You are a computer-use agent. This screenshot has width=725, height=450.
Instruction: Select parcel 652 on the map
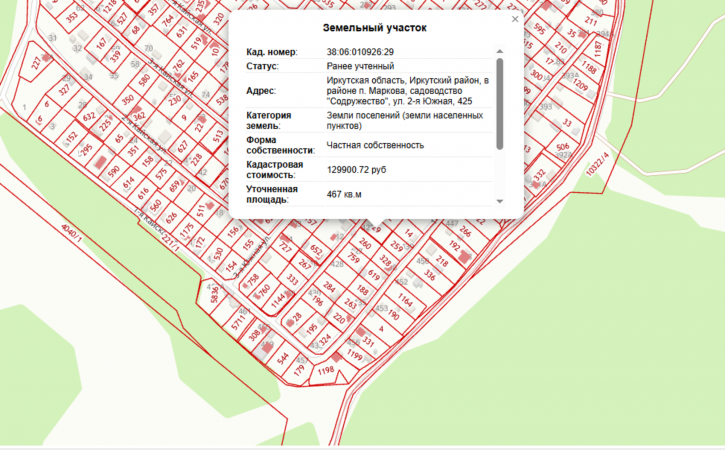point(316,250)
